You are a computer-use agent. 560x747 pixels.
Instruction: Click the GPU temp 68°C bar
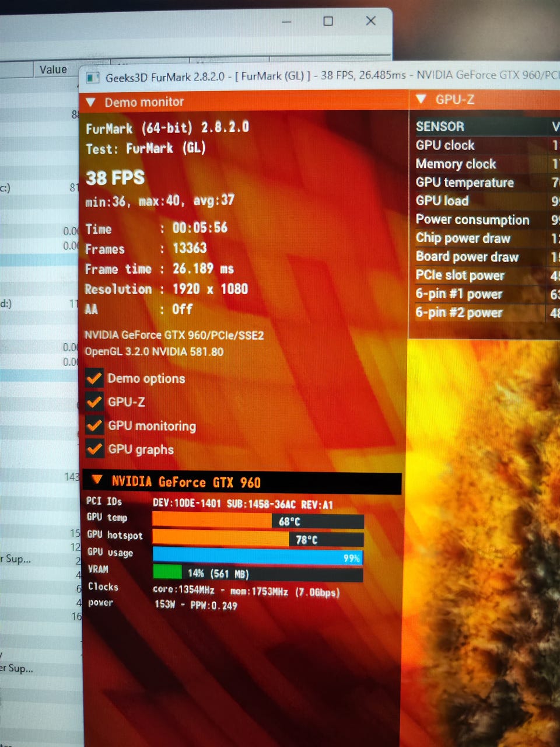point(258,521)
